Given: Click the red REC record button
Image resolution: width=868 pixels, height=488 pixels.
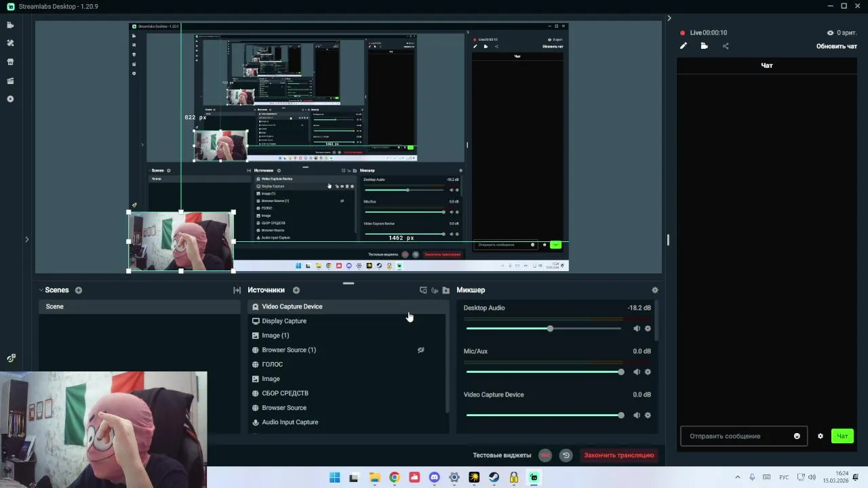Looking at the screenshot, I should click(x=545, y=455).
